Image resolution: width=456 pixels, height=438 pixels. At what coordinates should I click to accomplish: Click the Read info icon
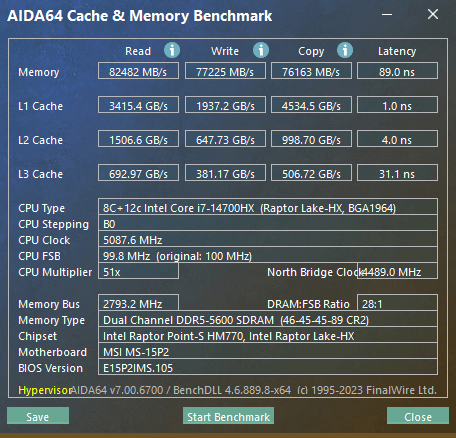coord(172,50)
